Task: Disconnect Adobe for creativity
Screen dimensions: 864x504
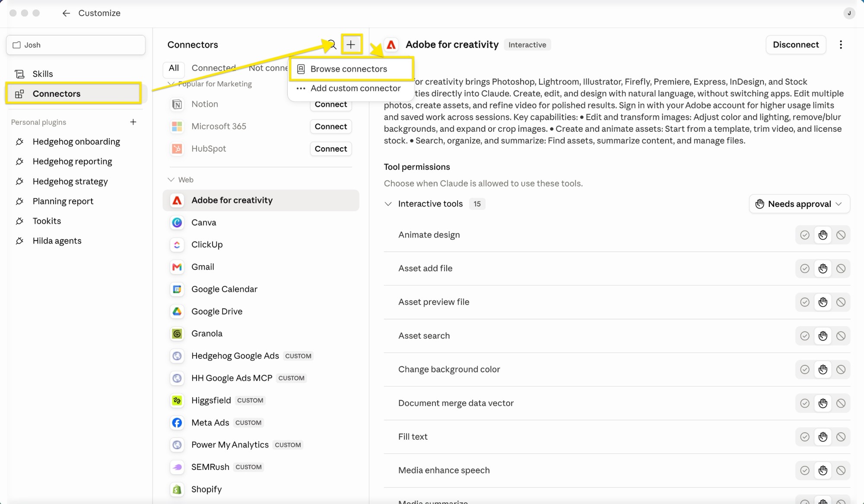Action: [x=796, y=45]
